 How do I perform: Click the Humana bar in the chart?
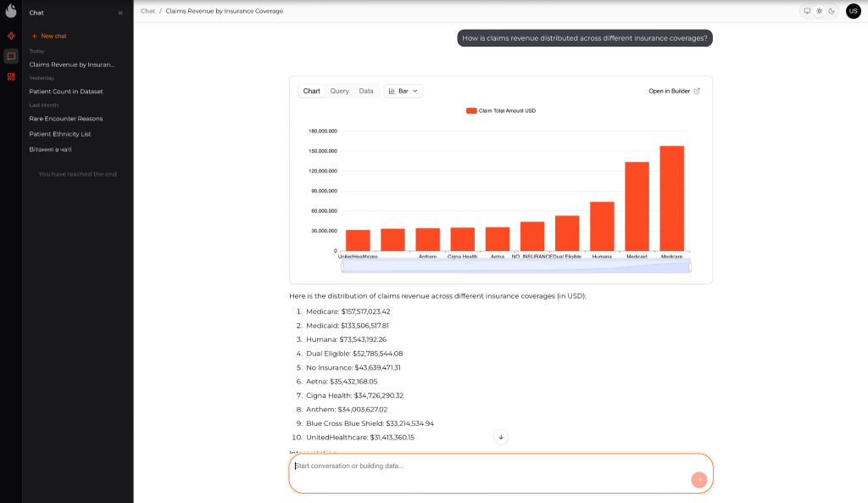[x=602, y=226]
